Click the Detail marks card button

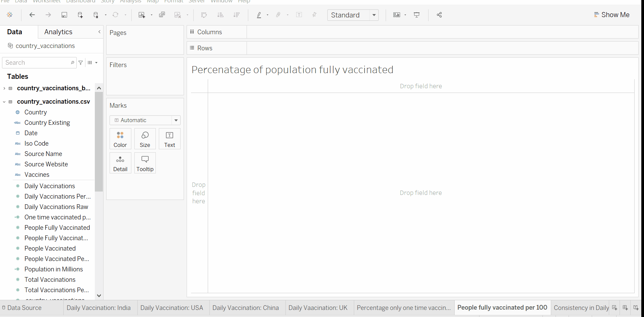coord(120,163)
